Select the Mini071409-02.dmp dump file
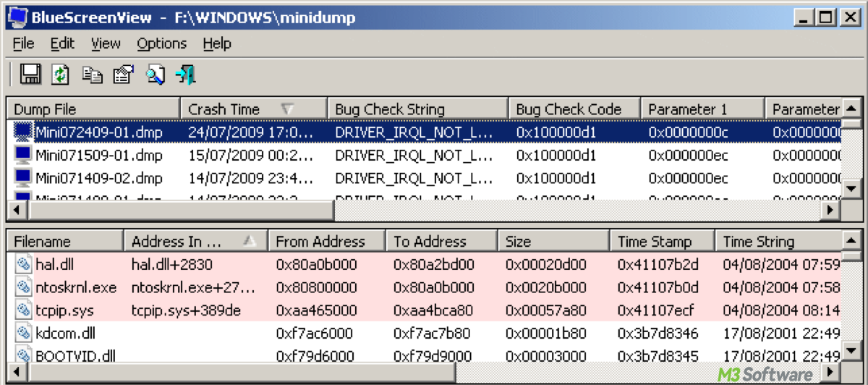This screenshot has width=868, height=385. [x=98, y=178]
